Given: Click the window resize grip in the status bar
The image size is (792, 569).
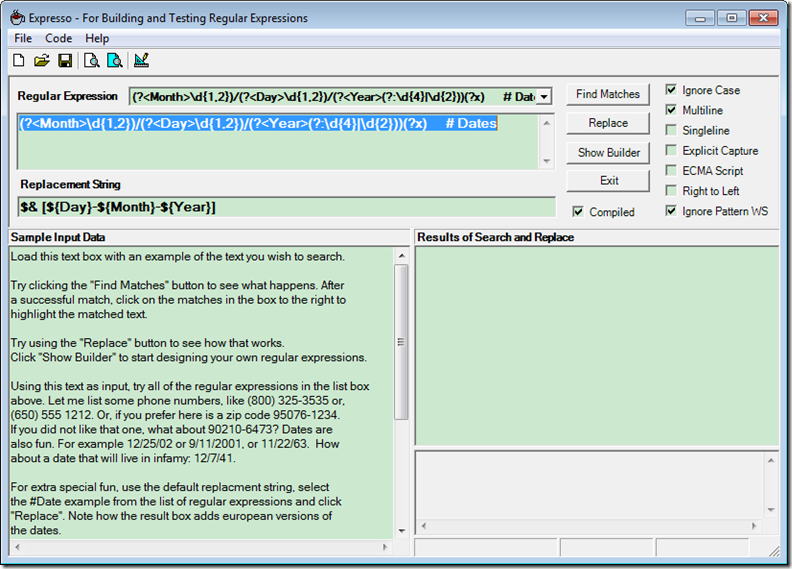Looking at the screenshot, I should 774,551.
